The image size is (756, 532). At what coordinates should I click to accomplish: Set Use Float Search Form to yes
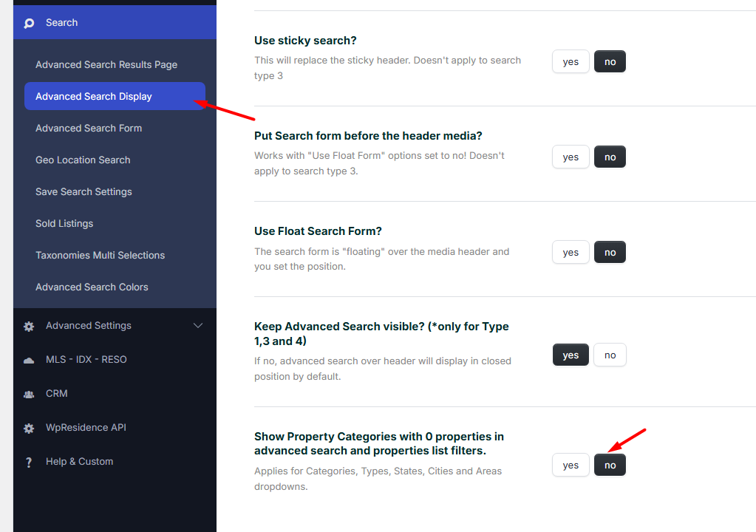tap(570, 253)
